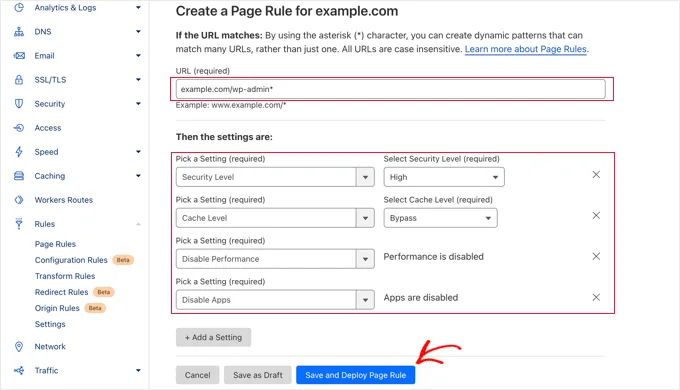Expand the Traffic menu arrow
Viewport: 680px width, 390px height.
[138, 370]
